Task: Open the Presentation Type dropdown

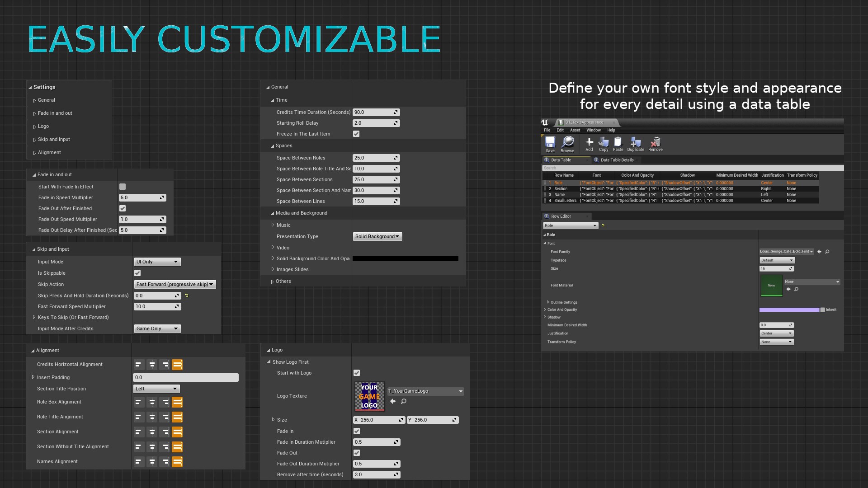Action: 377,236
